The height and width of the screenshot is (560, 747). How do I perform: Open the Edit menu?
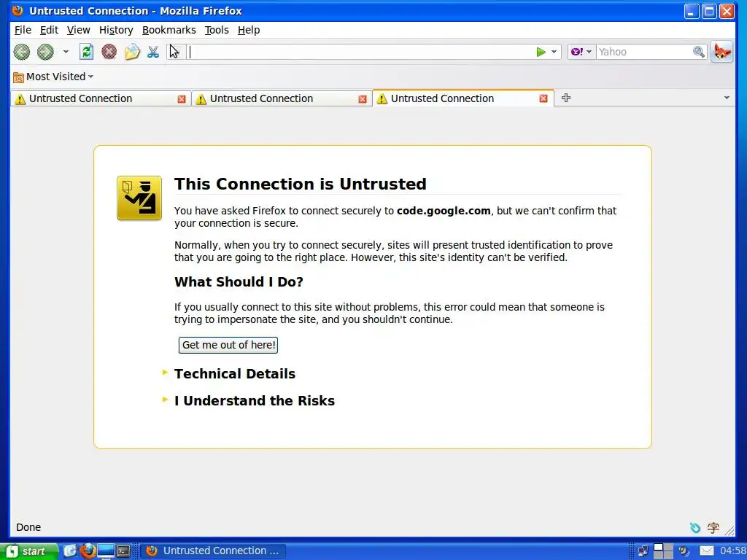pyautogui.click(x=49, y=30)
